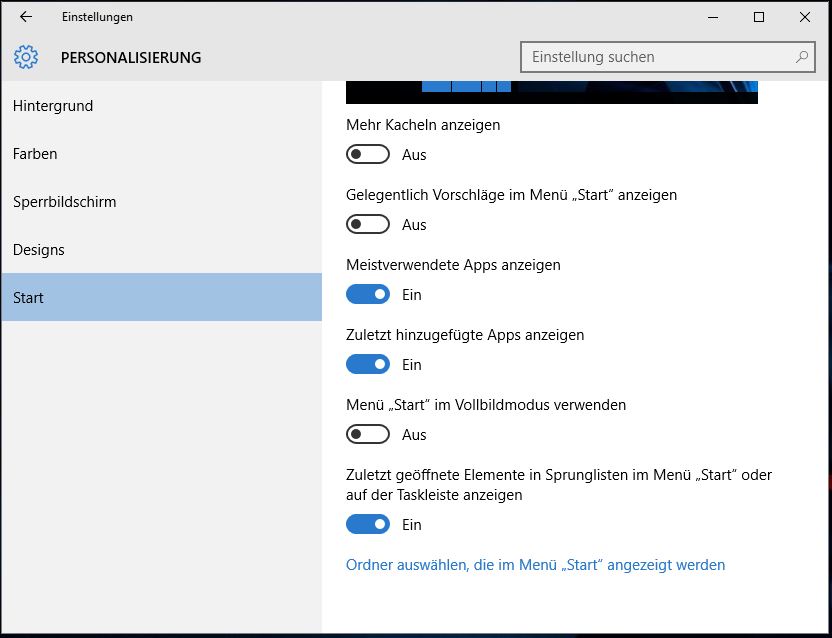Disable Sprunglisten recent items toggle
The image size is (832, 638).
[368, 524]
